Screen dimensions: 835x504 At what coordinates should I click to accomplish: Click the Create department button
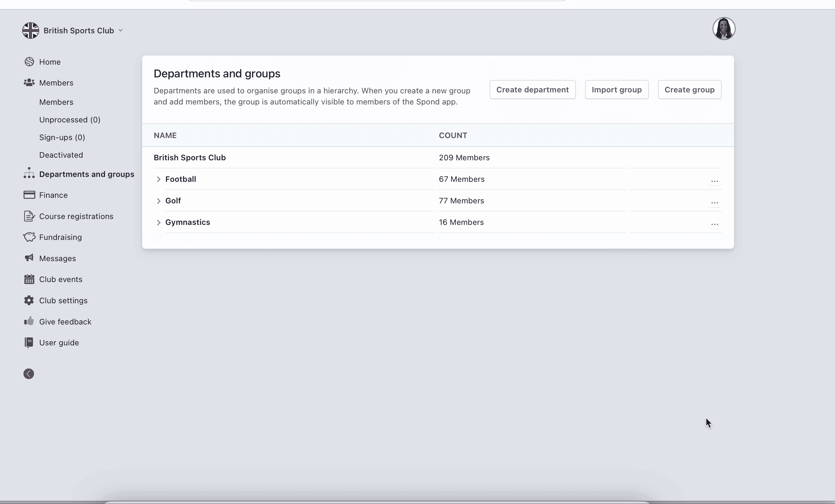point(532,89)
